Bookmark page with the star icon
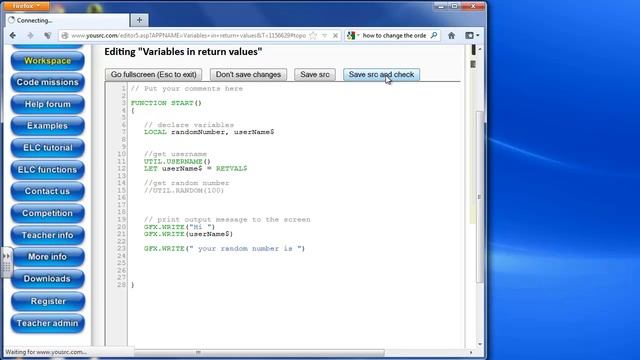This screenshot has width=640, height=360. coord(313,36)
